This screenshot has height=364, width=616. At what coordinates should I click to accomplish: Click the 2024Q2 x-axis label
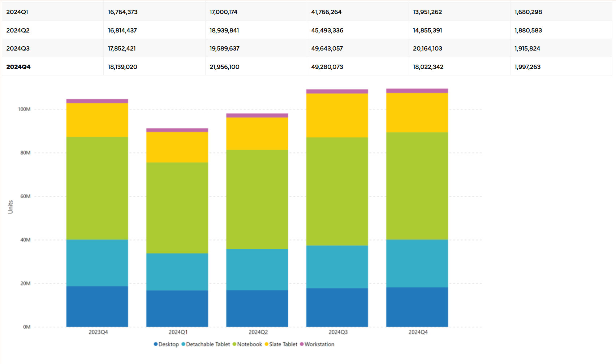click(x=258, y=332)
